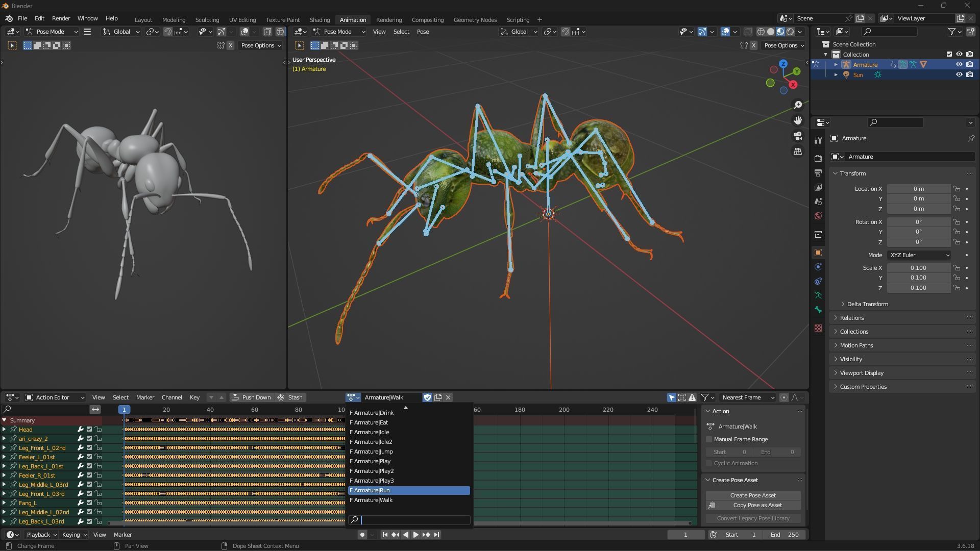Open the Object Data armature properties tab
Image resolution: width=980 pixels, height=551 pixels.
[818, 295]
